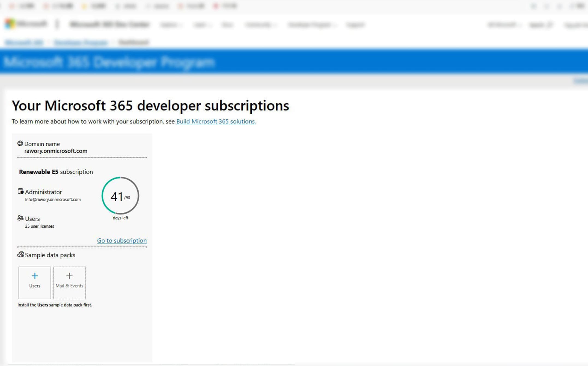Click the Renewable E5 subscription label
Viewport: 588px width, 366px height.
coord(56,172)
